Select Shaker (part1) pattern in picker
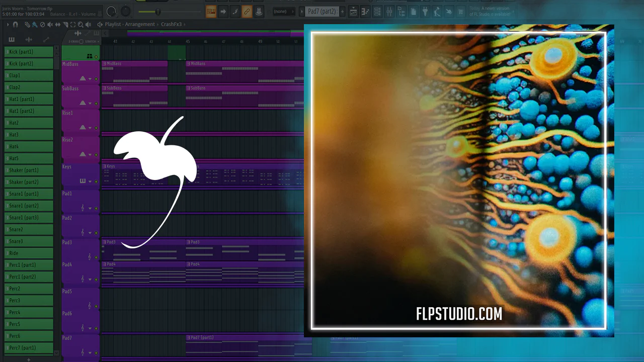 29,170
